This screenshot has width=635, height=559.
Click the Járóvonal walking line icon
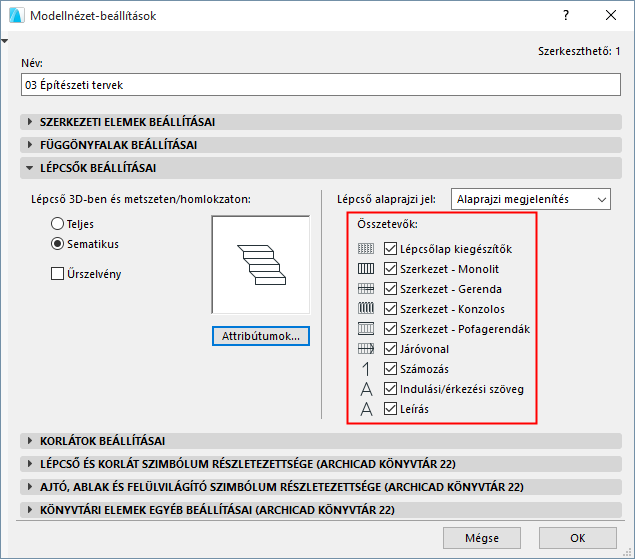[366, 348]
